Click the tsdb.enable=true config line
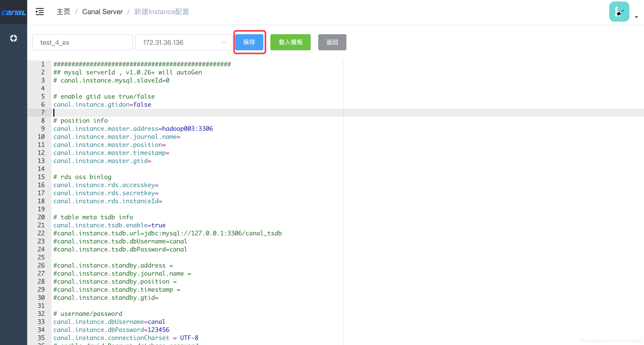 (109, 225)
